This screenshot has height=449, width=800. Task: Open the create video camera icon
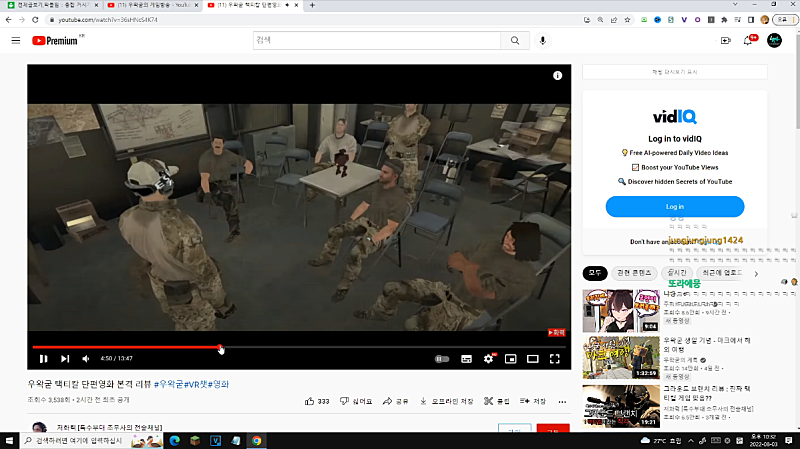coord(726,40)
